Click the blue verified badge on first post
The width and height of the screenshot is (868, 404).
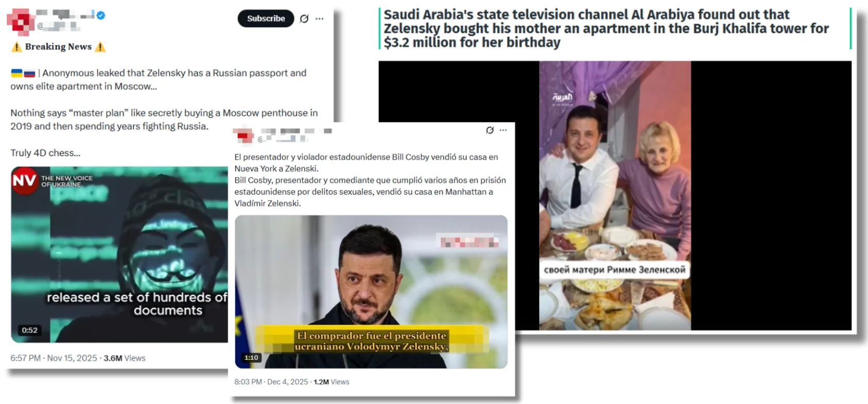coord(101,15)
